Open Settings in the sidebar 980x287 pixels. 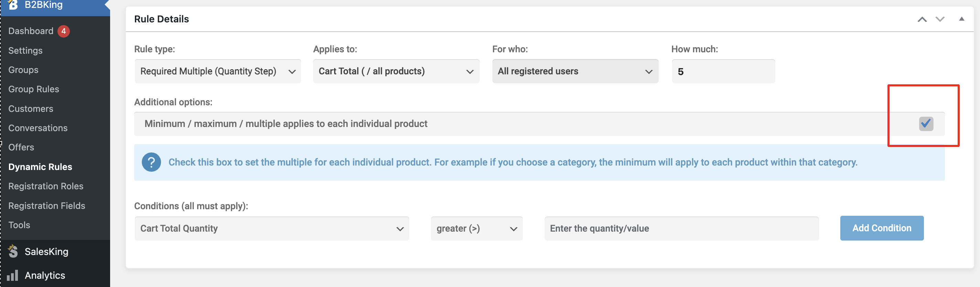(x=25, y=51)
